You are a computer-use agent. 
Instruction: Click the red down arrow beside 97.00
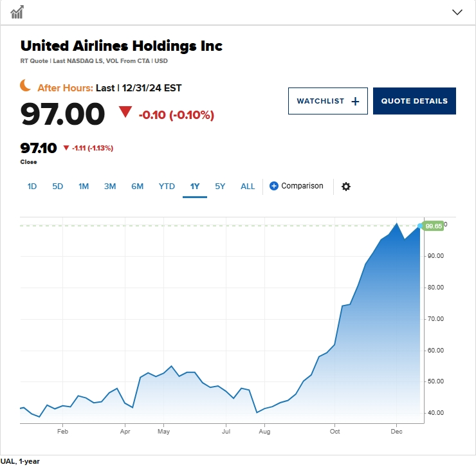pyautogui.click(x=125, y=111)
